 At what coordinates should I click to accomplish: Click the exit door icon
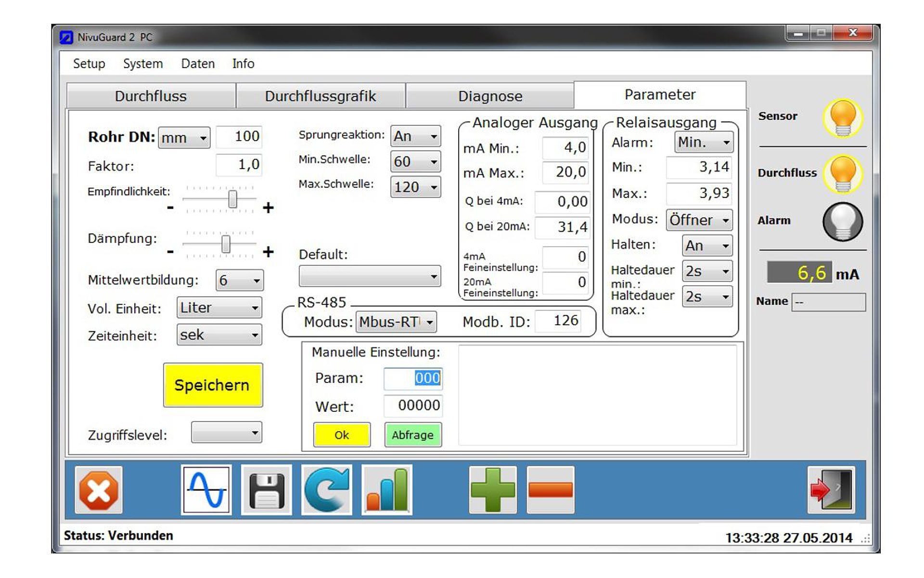[x=832, y=490]
